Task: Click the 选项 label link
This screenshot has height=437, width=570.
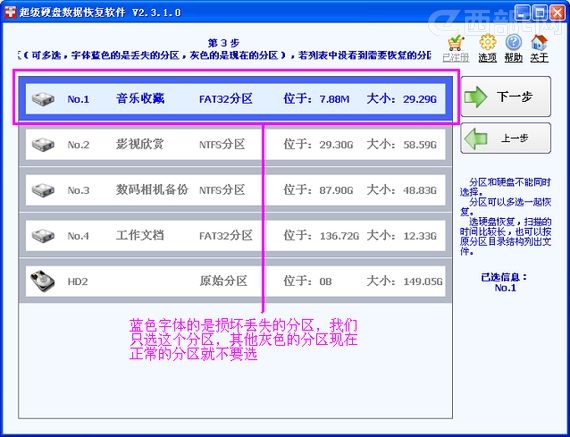Action: coord(487,57)
